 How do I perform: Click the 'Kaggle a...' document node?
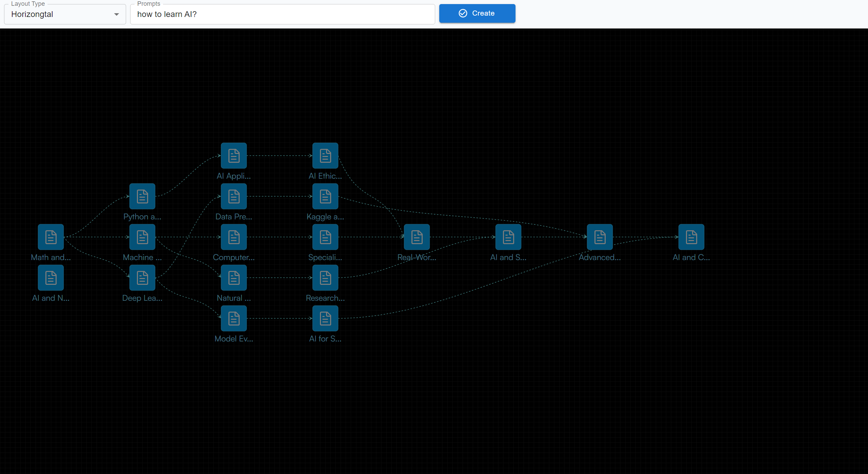click(325, 196)
